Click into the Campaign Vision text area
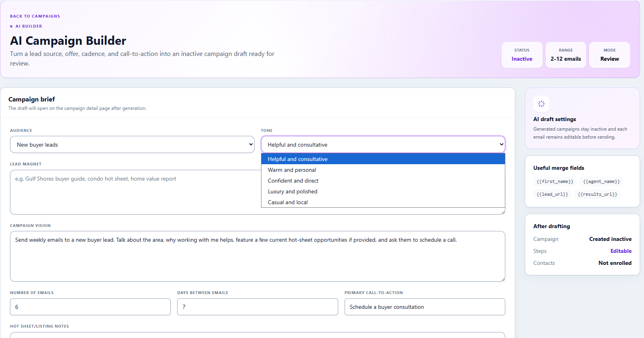The image size is (644, 338). [x=257, y=256]
